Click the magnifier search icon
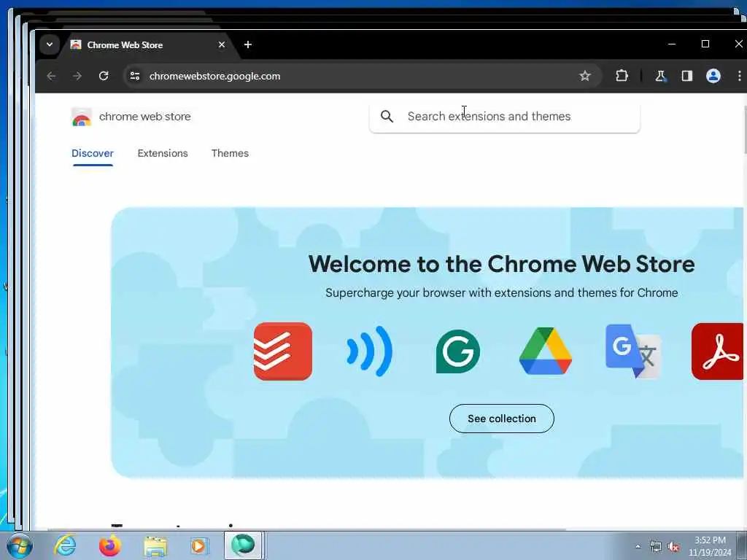747x560 pixels. [x=387, y=116]
